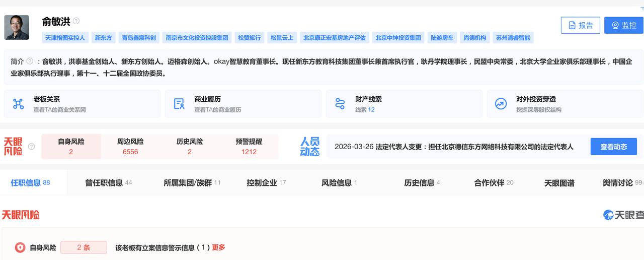Open the 2 条 self-risk badge
Image resolution: width=644 pixels, height=260 pixels.
pyautogui.click(x=84, y=247)
